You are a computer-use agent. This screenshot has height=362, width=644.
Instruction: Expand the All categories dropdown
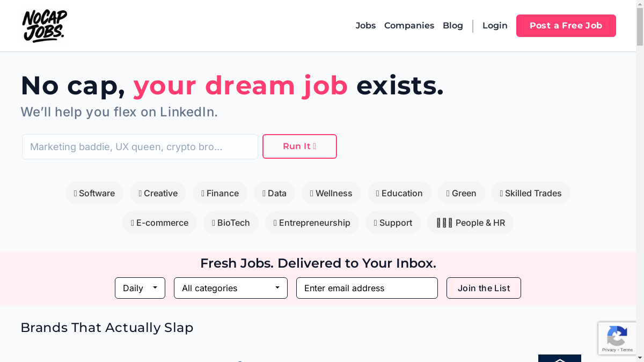[231, 288]
